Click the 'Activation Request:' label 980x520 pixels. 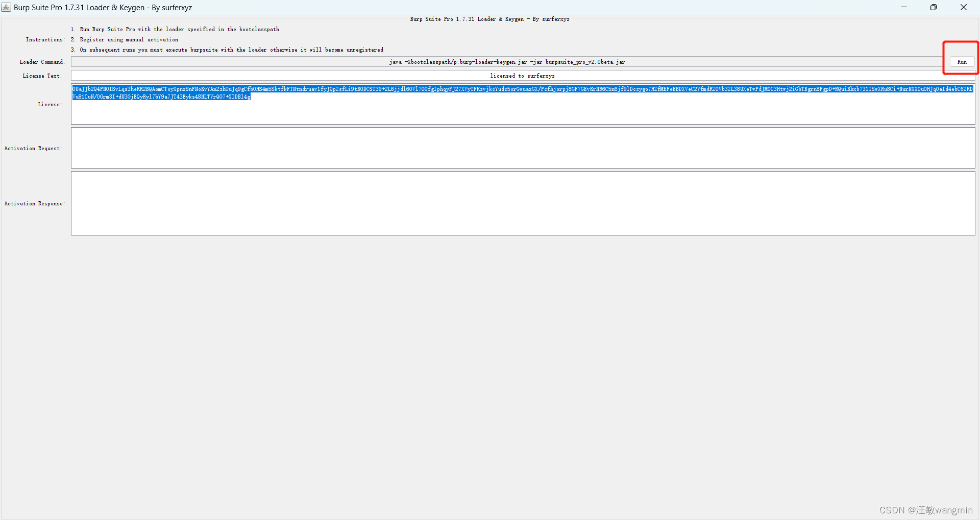pos(33,149)
